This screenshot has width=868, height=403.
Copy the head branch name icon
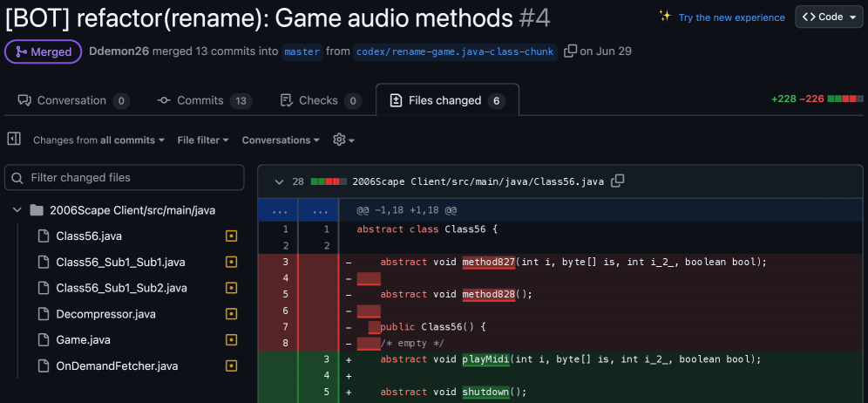pos(570,51)
